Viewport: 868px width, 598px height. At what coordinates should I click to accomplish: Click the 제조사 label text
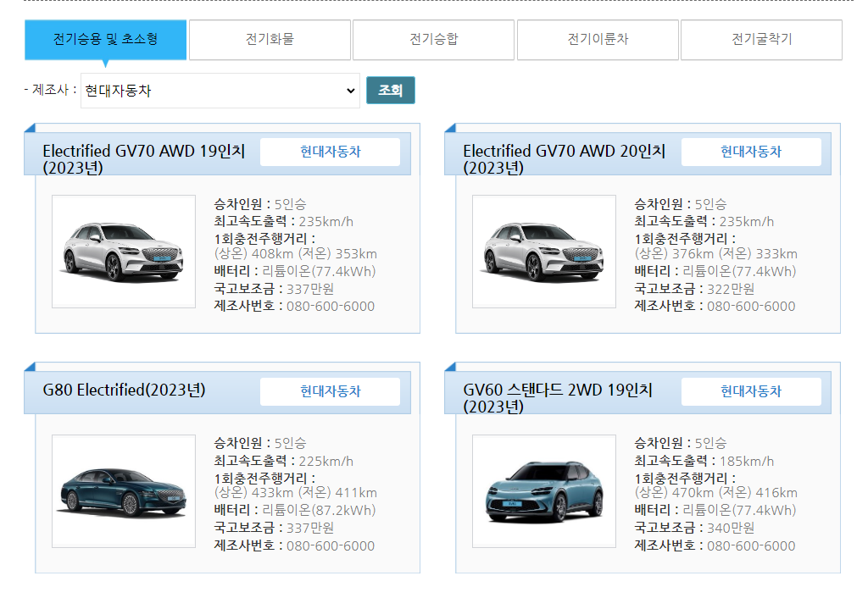pos(50,90)
